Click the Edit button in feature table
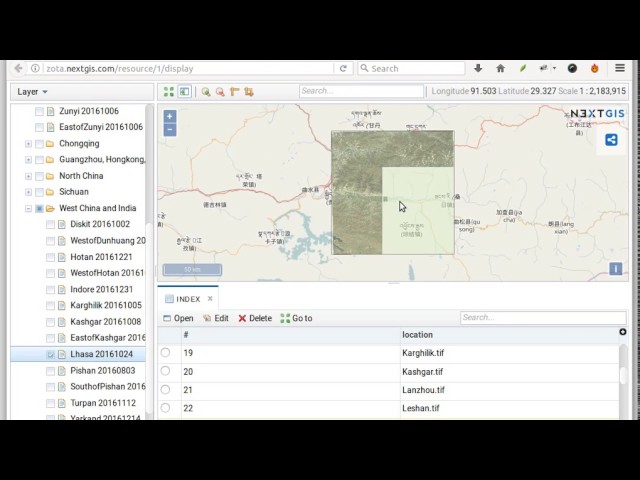Image resolution: width=640 pixels, height=480 pixels. pos(216,318)
